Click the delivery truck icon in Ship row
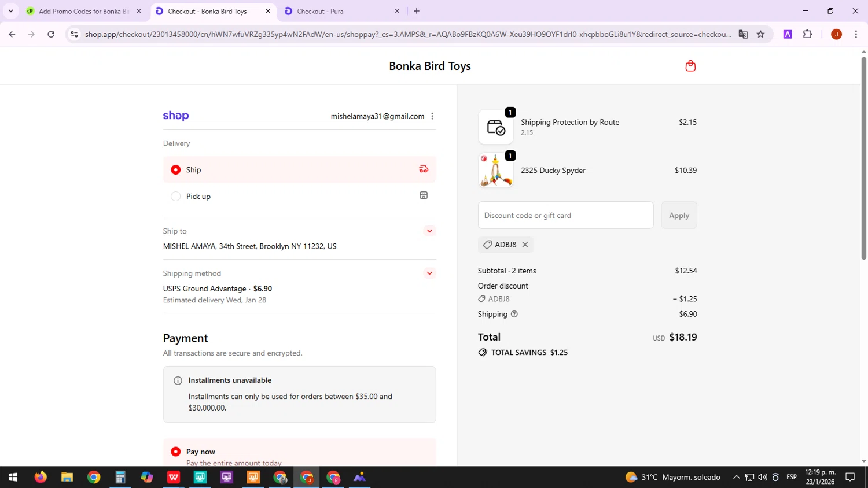Image resolution: width=868 pixels, height=488 pixels. (424, 169)
